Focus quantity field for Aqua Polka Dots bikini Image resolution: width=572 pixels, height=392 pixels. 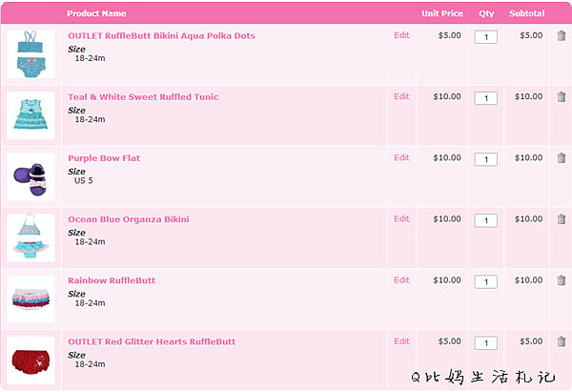[x=486, y=37]
